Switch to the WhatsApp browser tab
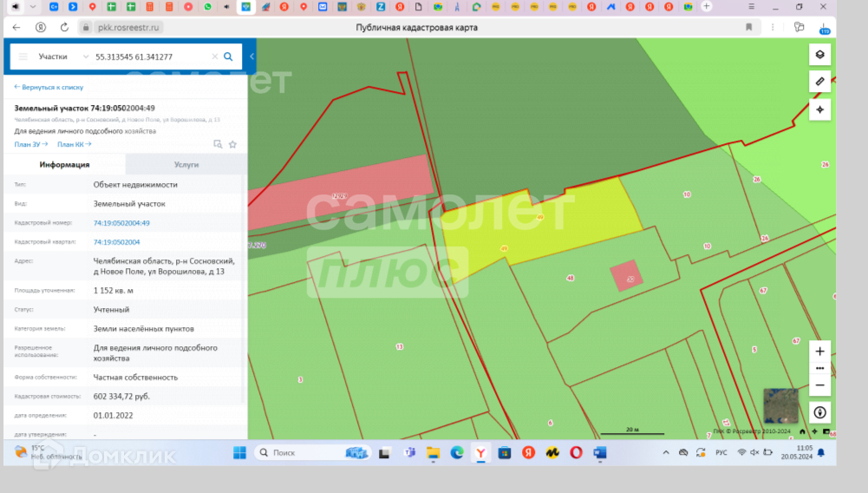This screenshot has height=493, width=868. click(x=207, y=7)
